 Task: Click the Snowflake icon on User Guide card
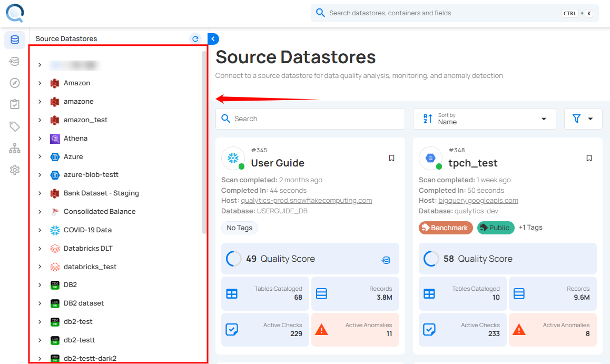click(233, 158)
